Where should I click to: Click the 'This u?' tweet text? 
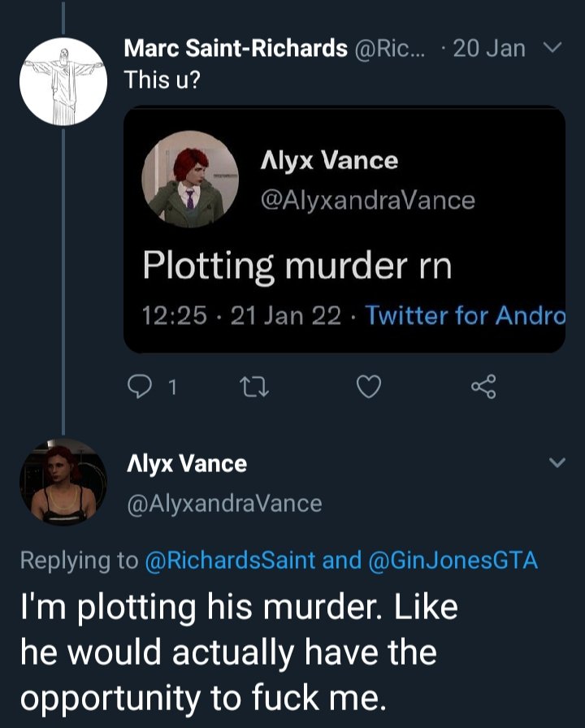(x=162, y=80)
